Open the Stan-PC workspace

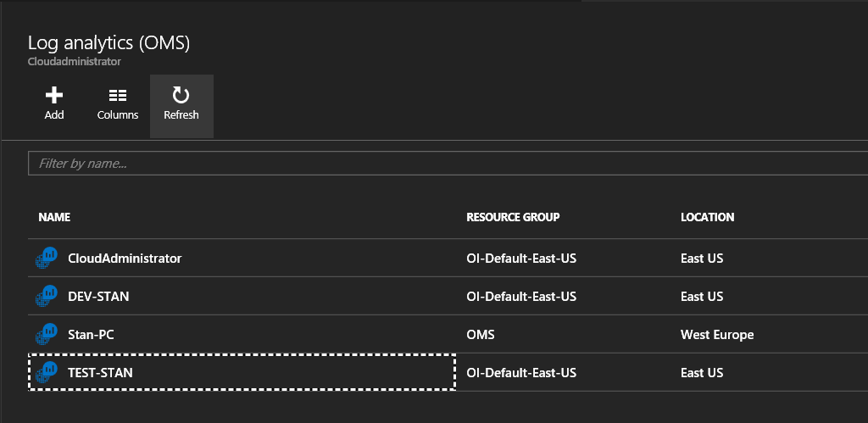tap(91, 335)
